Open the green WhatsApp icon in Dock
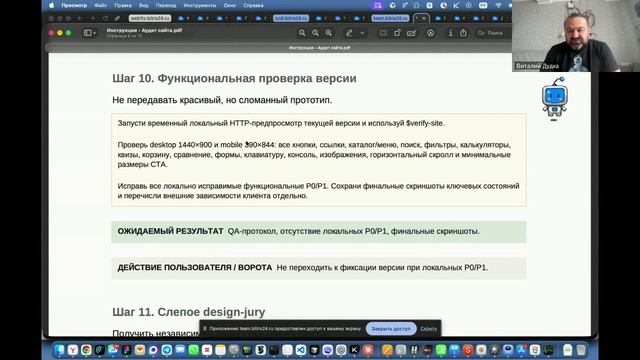640x360 pixels. (x=193, y=350)
